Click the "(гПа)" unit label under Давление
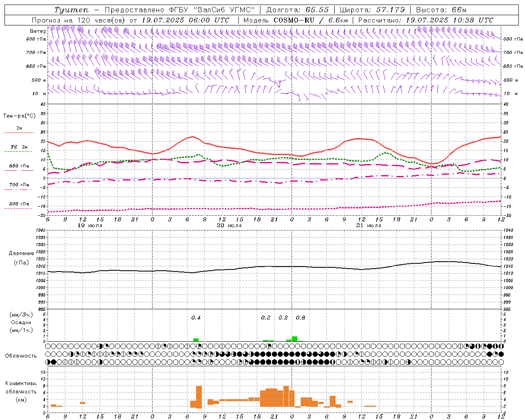The height and width of the screenshot is (420, 525). click(x=21, y=262)
